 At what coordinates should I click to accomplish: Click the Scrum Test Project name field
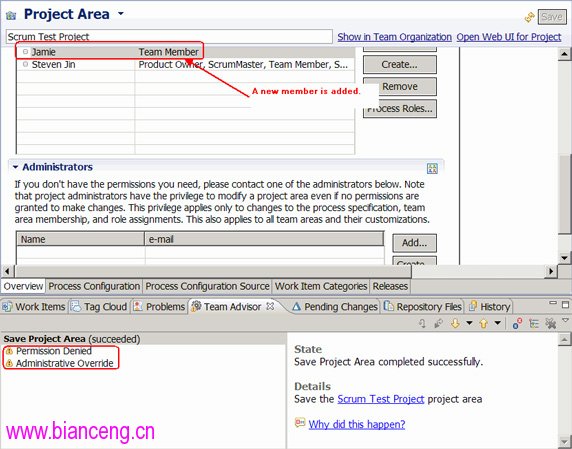pos(169,36)
